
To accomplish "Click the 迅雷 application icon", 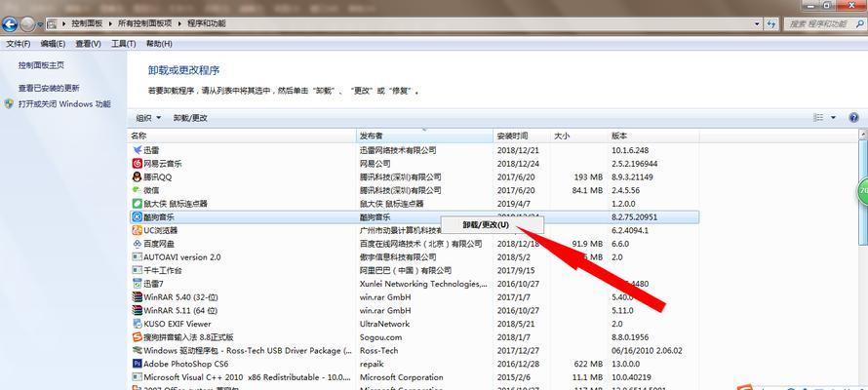I will 138,150.
